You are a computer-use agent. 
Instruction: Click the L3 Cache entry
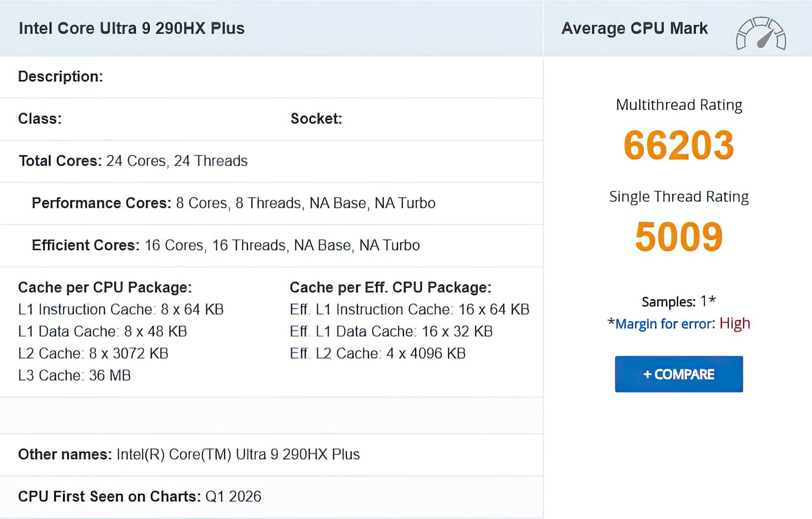coord(75,374)
